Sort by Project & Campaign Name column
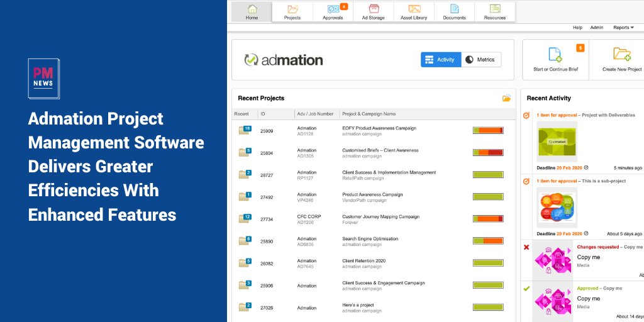644x322 pixels. 369,114
